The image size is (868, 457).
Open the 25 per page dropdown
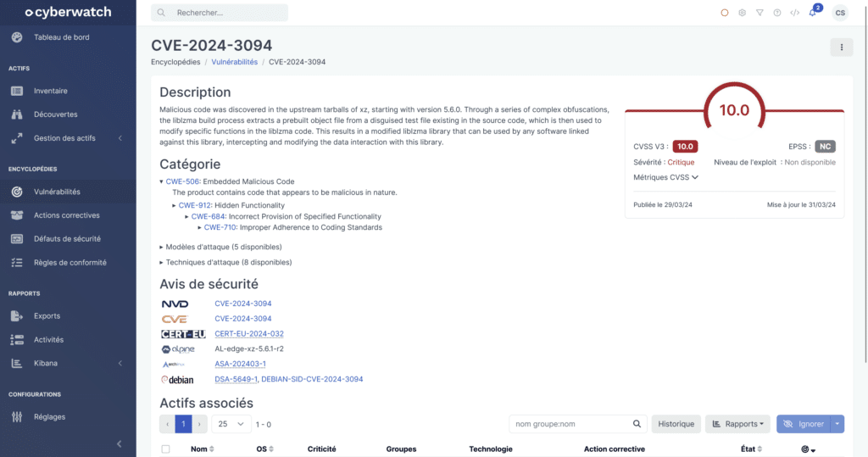click(x=231, y=424)
